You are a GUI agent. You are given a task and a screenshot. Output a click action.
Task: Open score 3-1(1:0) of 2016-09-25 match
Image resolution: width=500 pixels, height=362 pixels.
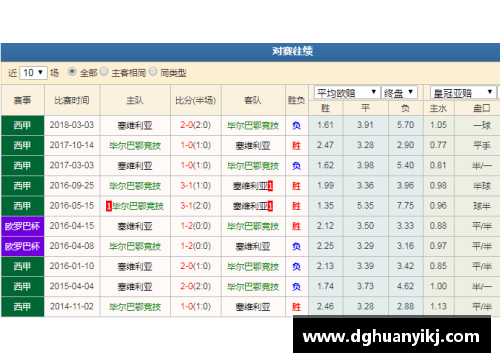(x=196, y=186)
